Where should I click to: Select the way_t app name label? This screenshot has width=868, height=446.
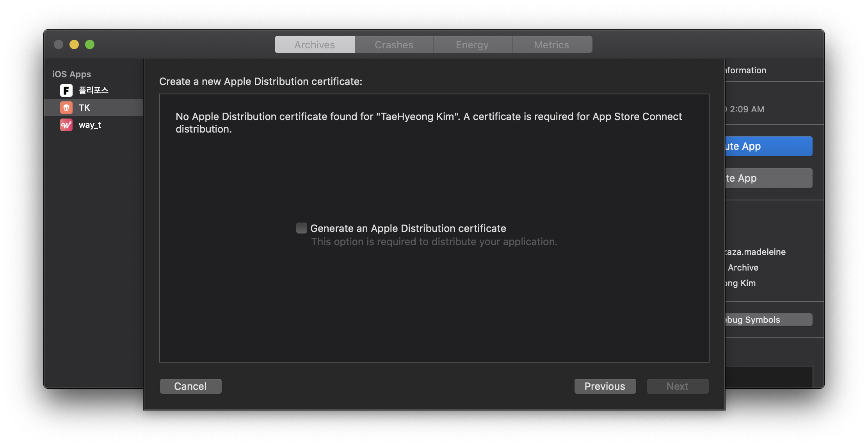[90, 125]
